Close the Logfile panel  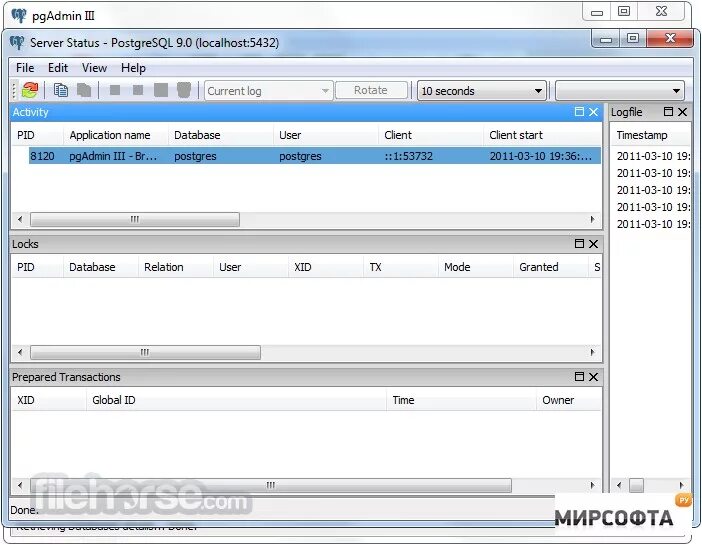(x=682, y=112)
